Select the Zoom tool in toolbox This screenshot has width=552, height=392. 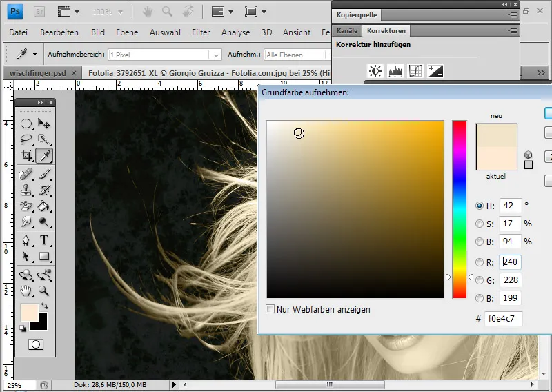(44, 291)
